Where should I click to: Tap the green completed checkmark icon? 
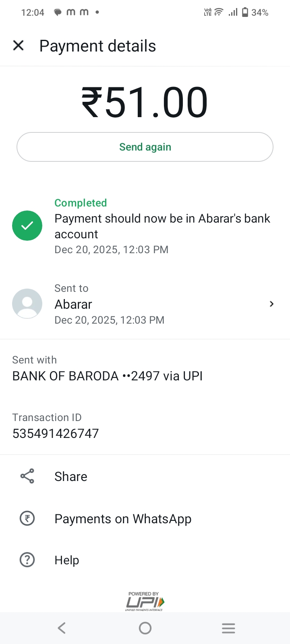click(x=27, y=225)
